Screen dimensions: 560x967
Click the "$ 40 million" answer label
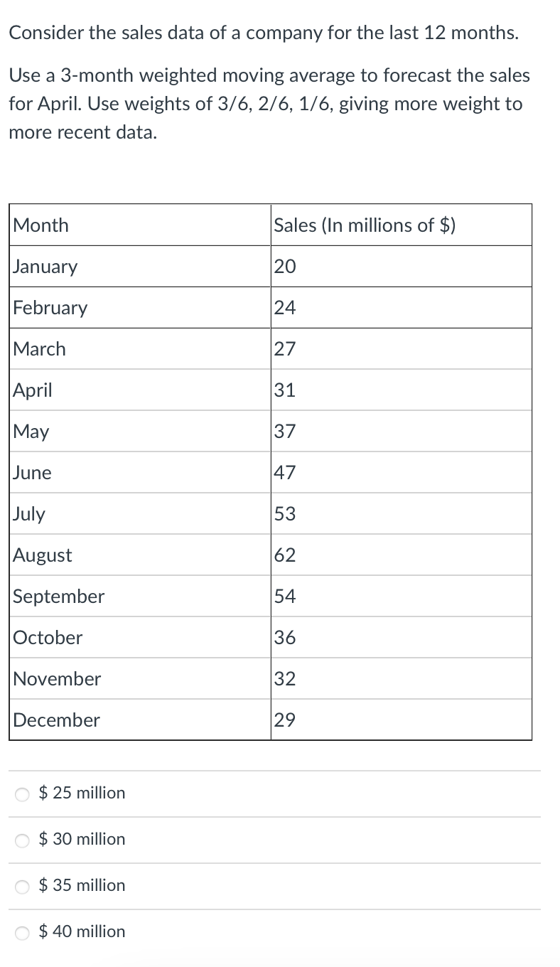(82, 931)
